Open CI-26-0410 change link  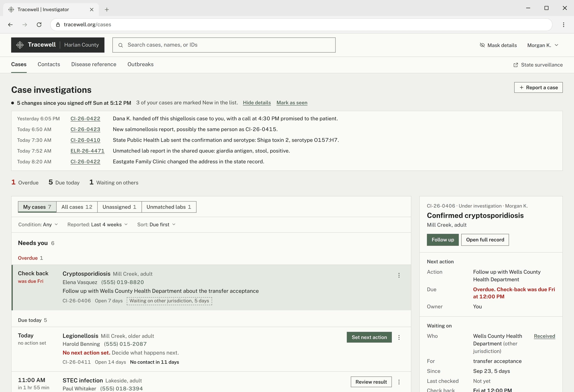(85, 140)
